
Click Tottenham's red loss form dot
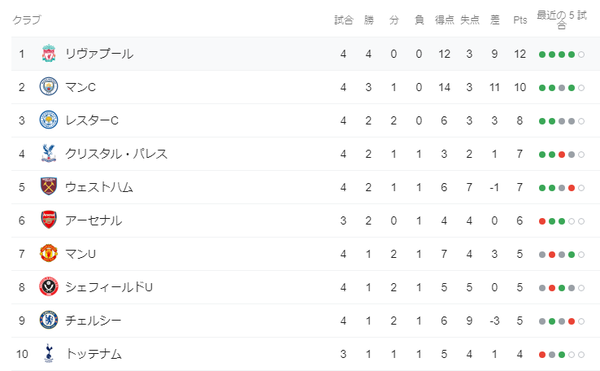tap(542, 355)
